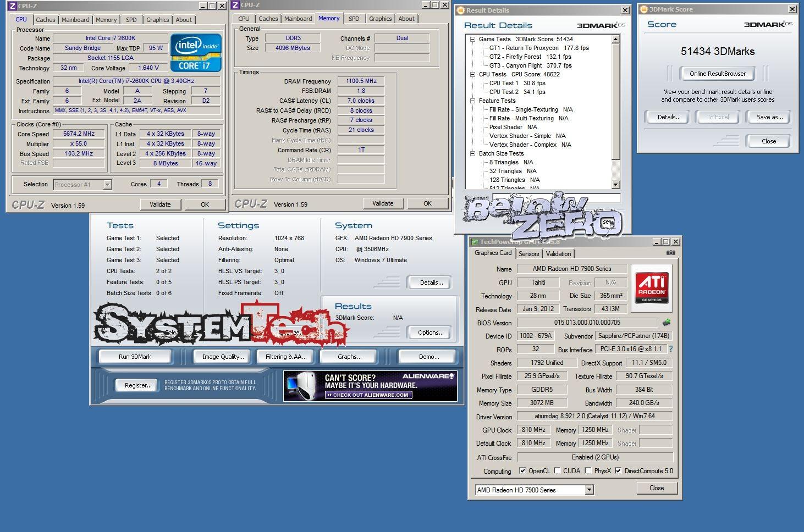Click the BIOS save chip icon
The width and height of the screenshot is (804, 532).
667,323
